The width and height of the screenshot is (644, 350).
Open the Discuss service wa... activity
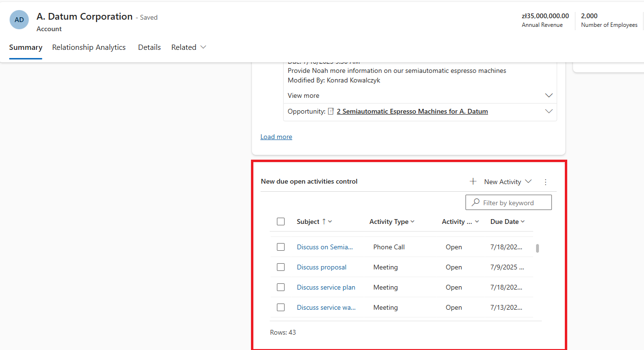326,307
